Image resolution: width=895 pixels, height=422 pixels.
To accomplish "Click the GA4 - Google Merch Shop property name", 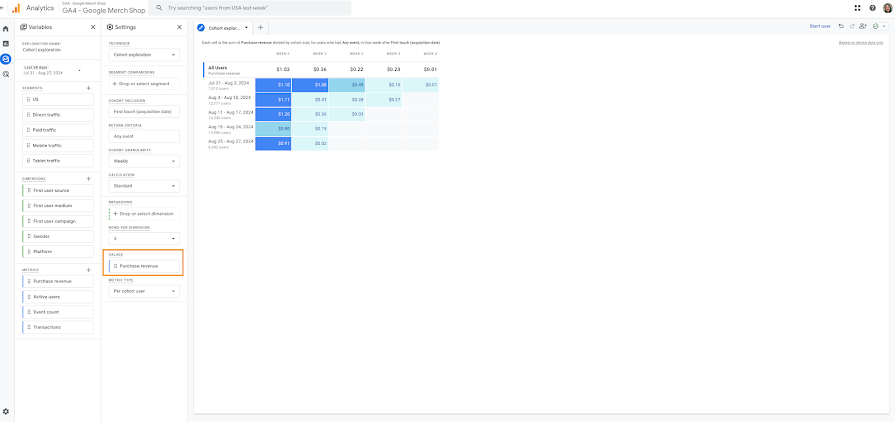I will [103, 10].
